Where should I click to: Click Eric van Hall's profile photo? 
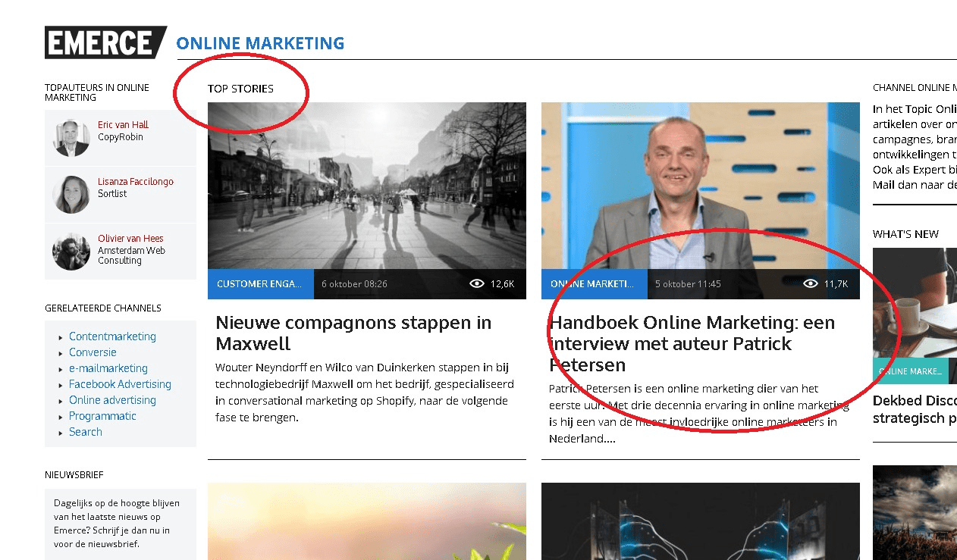(71, 138)
